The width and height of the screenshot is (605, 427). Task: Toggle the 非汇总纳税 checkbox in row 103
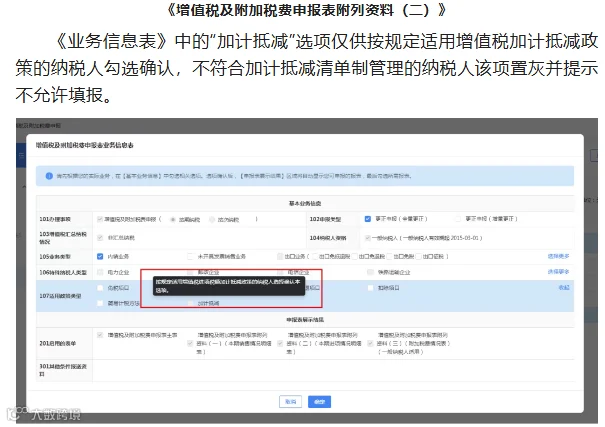[100, 238]
